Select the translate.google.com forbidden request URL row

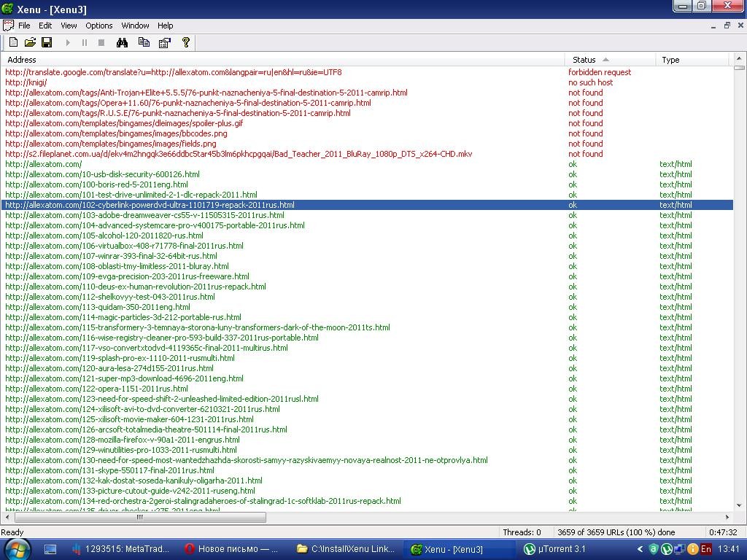point(367,72)
